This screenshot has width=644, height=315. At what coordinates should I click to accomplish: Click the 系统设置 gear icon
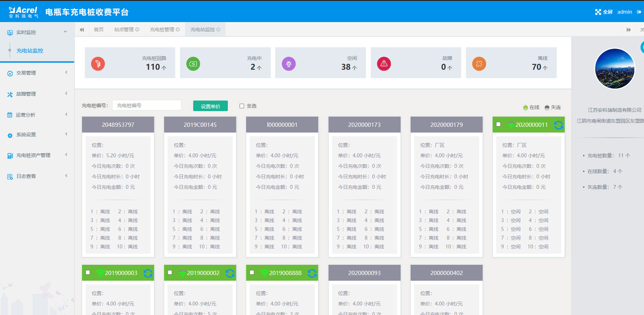10,135
